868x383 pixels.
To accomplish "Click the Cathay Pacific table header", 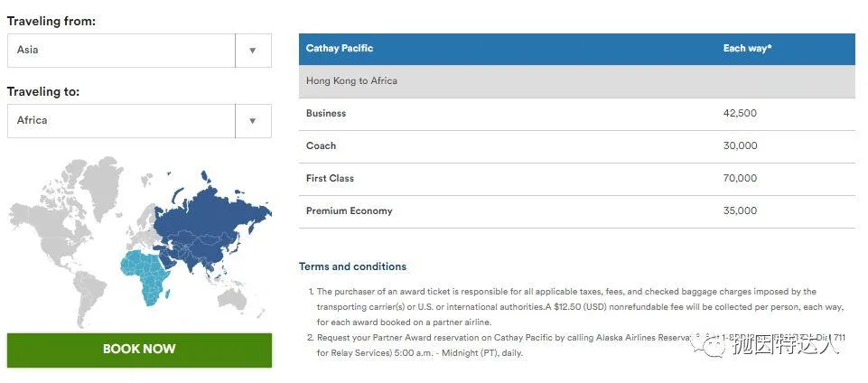I will [340, 49].
